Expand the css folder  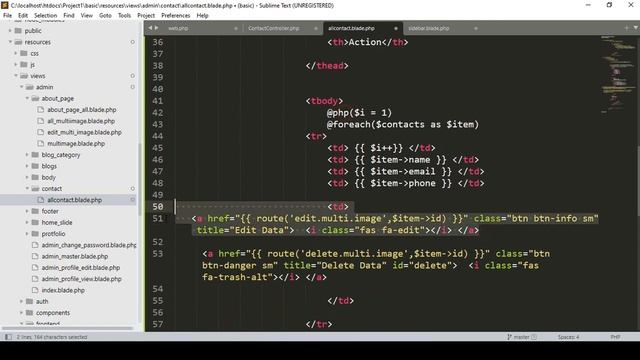pyautogui.click(x=16, y=53)
